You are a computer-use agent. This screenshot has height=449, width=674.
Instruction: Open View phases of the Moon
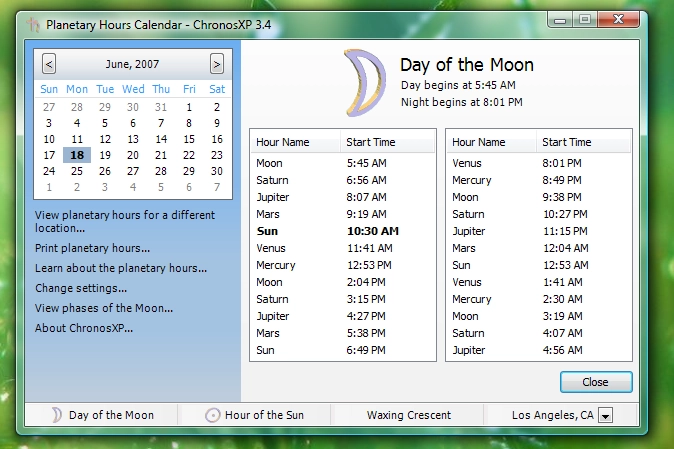click(x=104, y=308)
